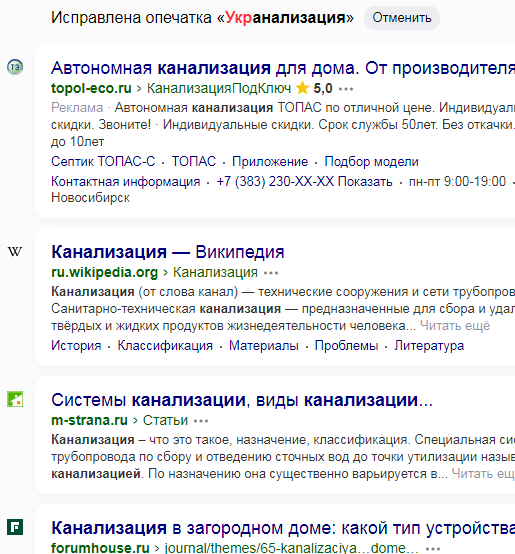Open the История sitelink
The image size is (515, 554).
tap(76, 346)
